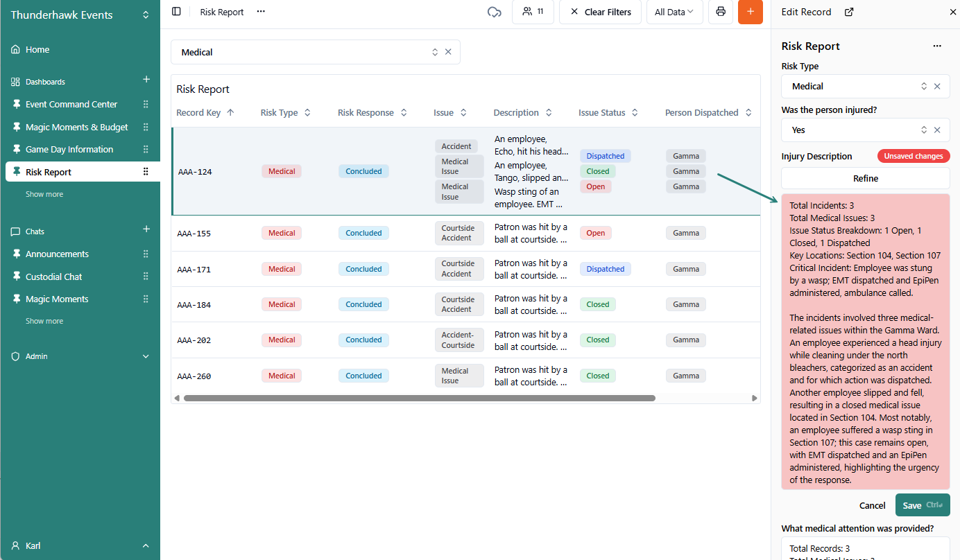Sort by Record Key column header
Screen dimensions: 960x560
tap(205, 112)
